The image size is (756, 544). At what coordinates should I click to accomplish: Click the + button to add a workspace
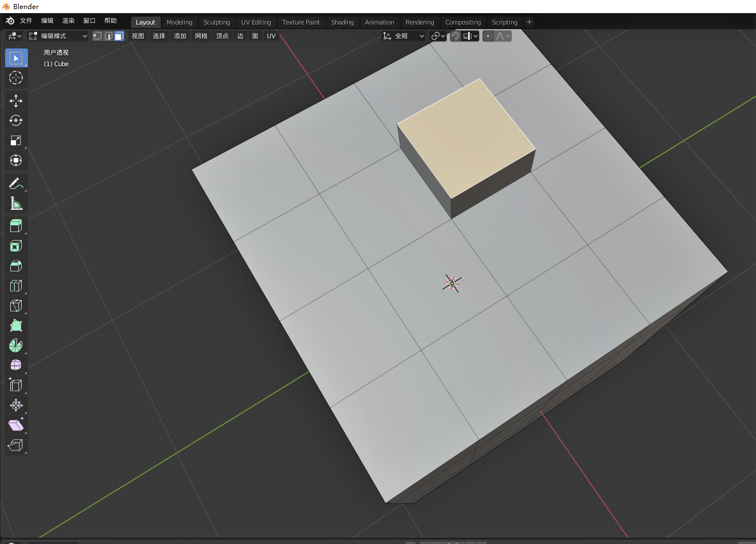point(529,22)
